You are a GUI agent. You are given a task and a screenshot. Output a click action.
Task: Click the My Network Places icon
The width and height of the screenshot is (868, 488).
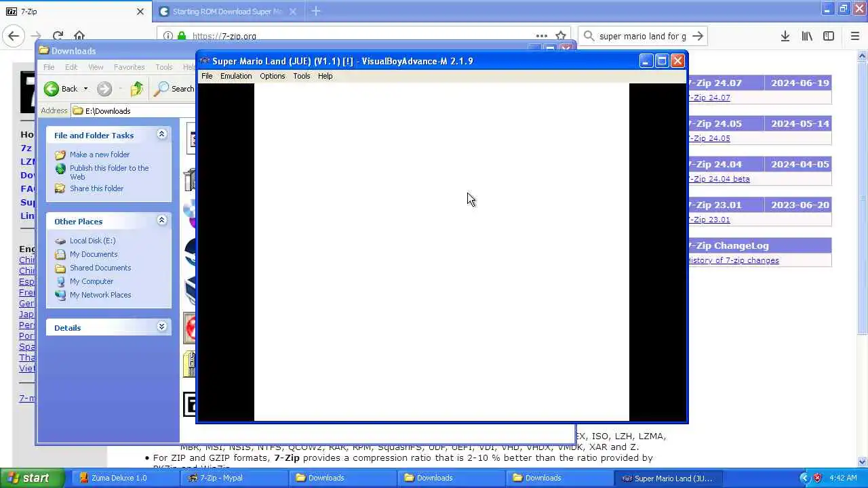60,295
